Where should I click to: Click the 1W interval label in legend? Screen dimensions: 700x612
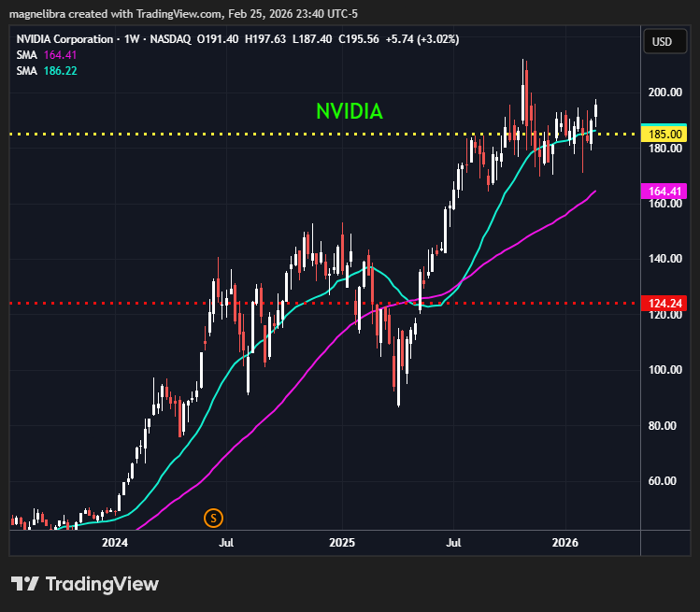tap(132, 39)
